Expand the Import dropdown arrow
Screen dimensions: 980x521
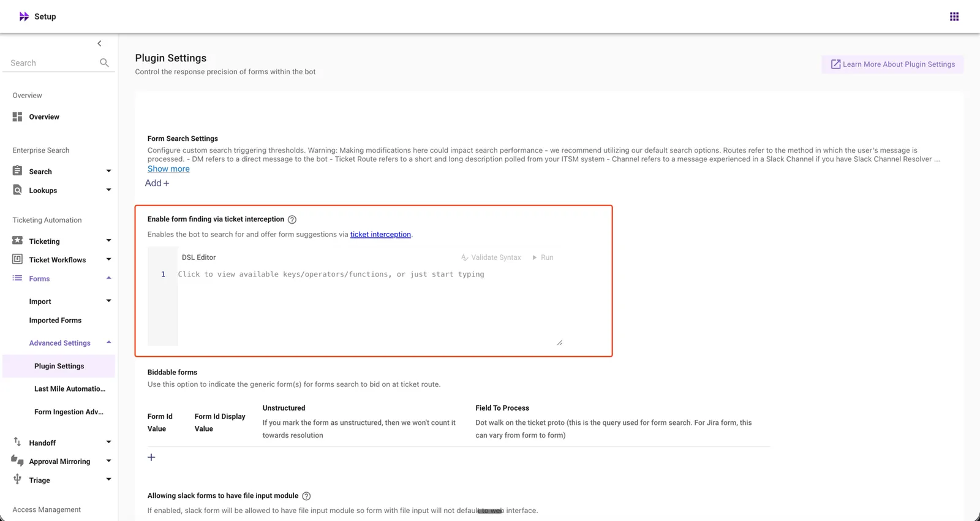pyautogui.click(x=108, y=301)
